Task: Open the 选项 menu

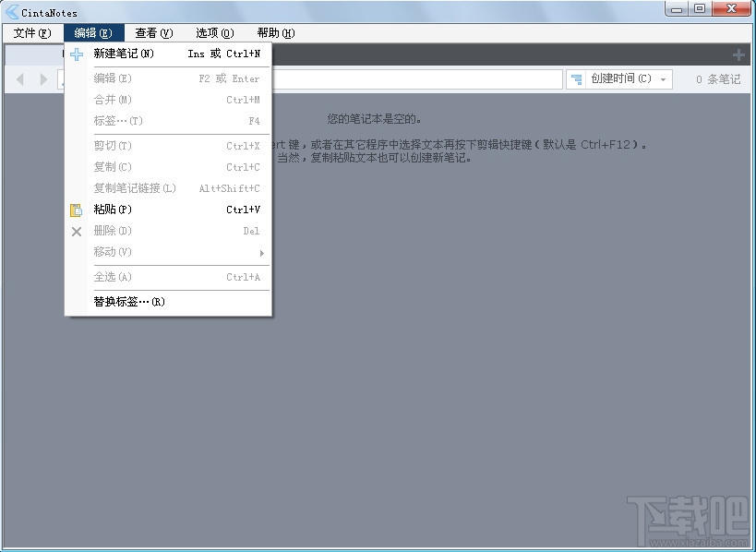Action: tap(213, 32)
